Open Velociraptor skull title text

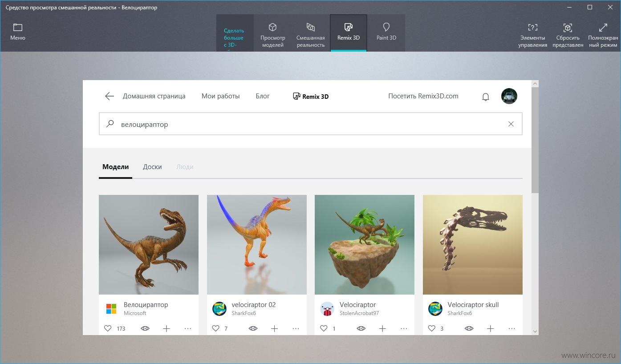tap(473, 305)
